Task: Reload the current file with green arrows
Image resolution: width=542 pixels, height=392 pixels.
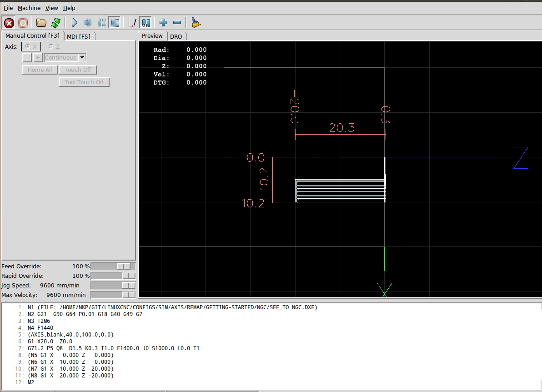Action: tap(55, 22)
